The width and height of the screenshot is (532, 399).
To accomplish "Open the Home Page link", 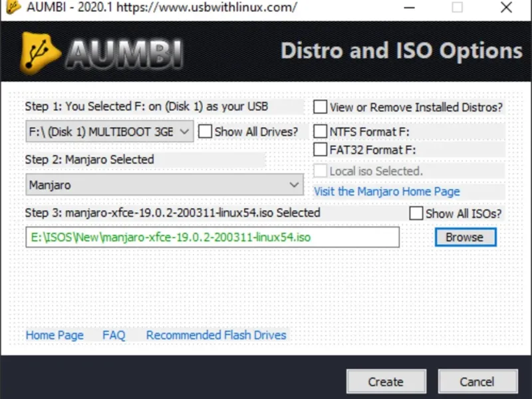I will click(55, 335).
